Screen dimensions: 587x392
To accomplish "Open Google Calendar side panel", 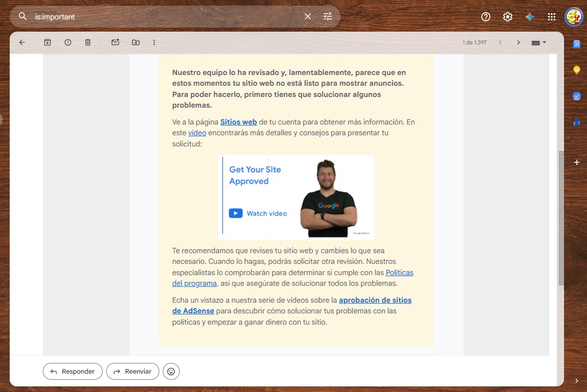I will tap(576, 44).
